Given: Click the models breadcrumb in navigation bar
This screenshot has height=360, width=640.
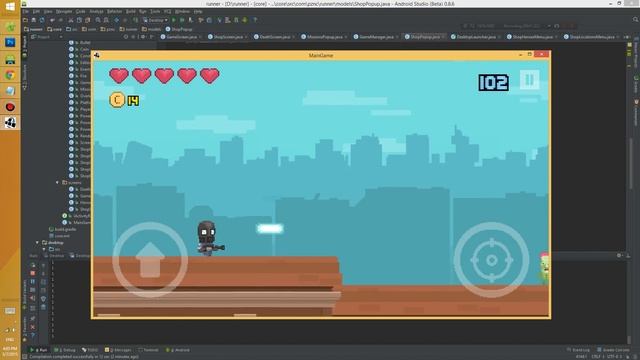Looking at the screenshot, I should (x=151, y=29).
